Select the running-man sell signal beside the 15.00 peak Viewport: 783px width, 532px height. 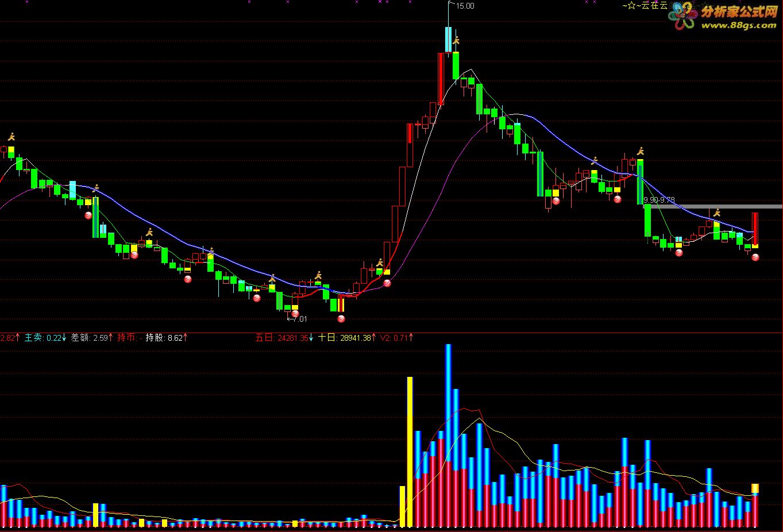pos(457,40)
